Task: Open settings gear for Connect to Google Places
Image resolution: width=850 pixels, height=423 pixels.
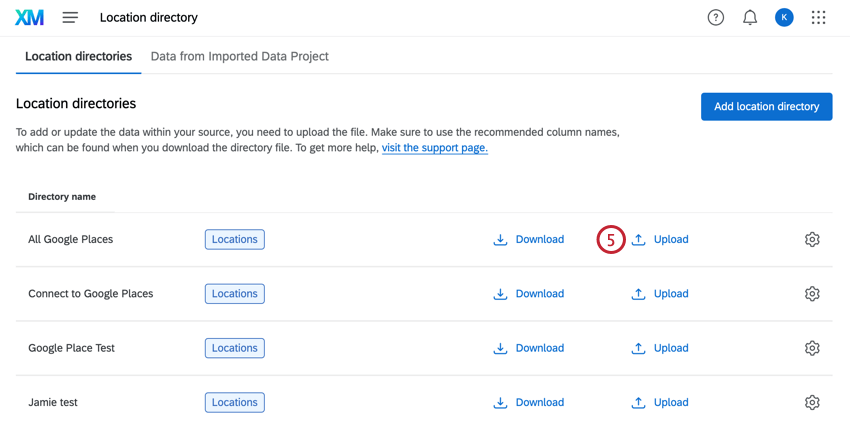Action: point(812,293)
